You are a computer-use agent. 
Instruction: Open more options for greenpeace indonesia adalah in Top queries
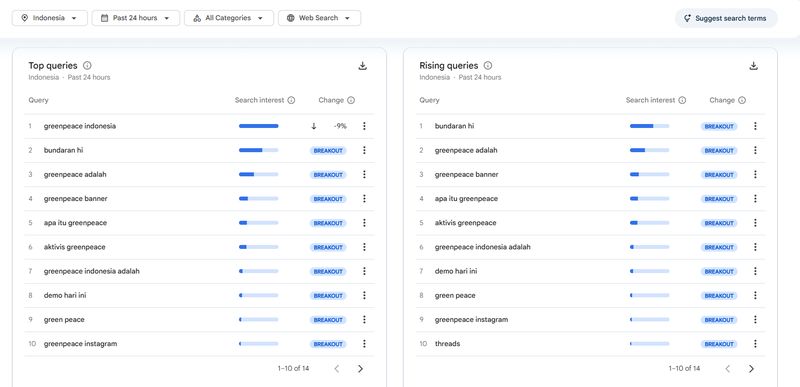coord(364,271)
